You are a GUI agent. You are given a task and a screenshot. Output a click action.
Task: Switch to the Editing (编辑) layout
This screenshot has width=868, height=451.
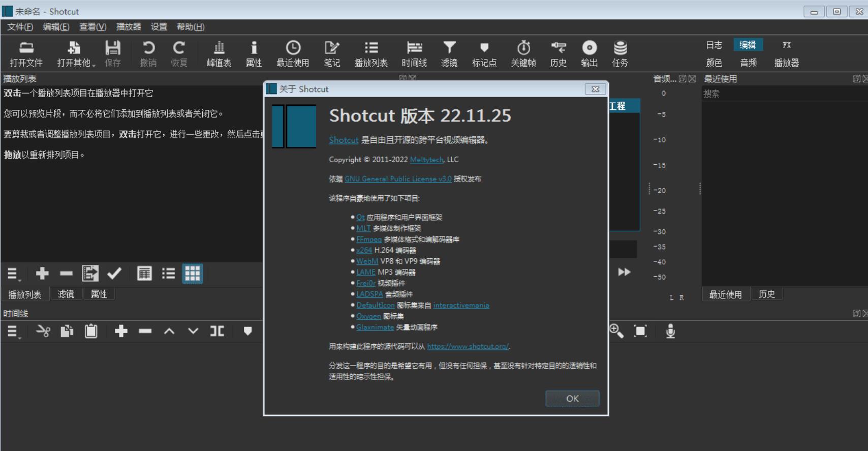click(748, 45)
